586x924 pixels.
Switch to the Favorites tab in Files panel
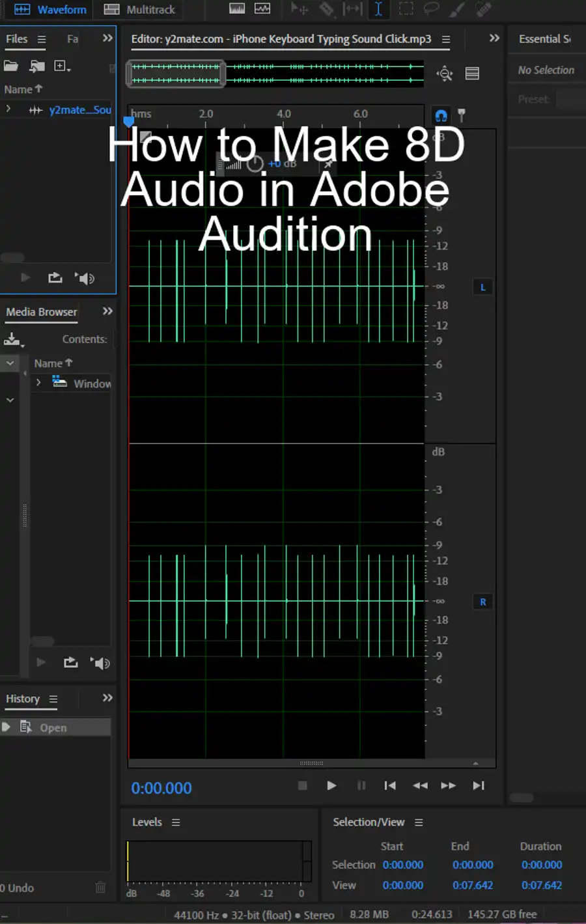point(72,39)
